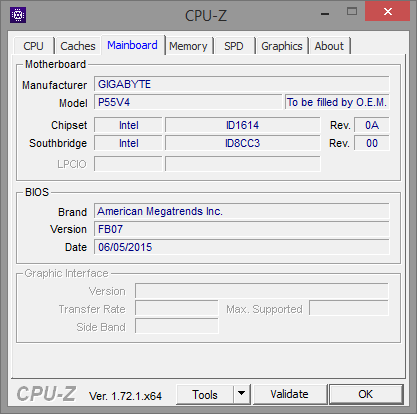
Task: Click the Side Band field
Action: [x=177, y=326]
